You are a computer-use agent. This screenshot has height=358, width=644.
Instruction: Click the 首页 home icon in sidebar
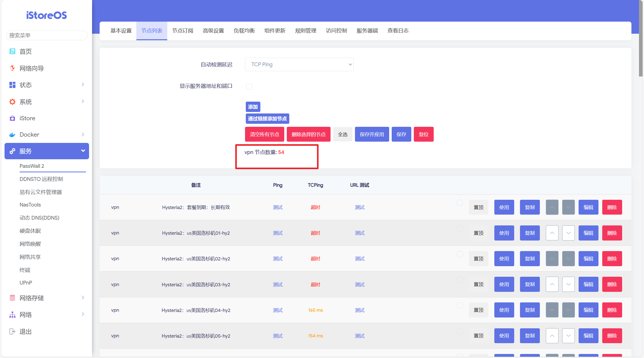(12, 51)
